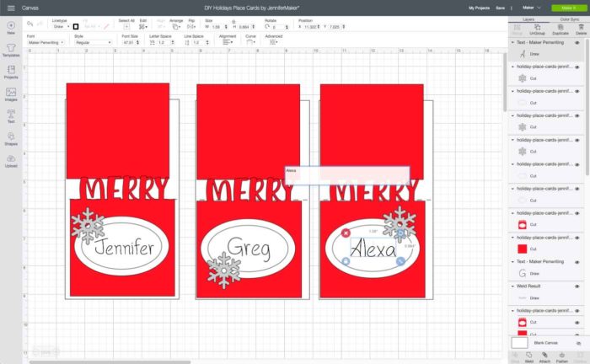The height and width of the screenshot is (364, 590).
Task: Open Projects from the left sidebar
Action: pos(11,72)
